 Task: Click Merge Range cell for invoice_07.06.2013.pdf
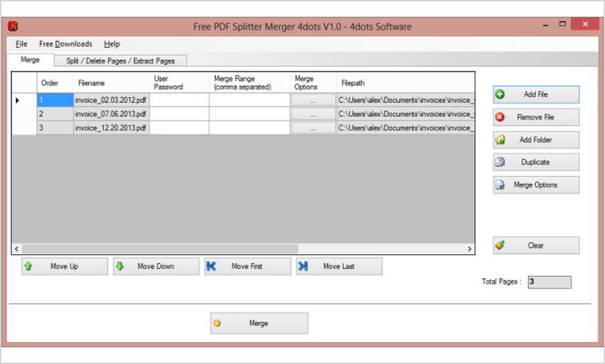coord(250,114)
